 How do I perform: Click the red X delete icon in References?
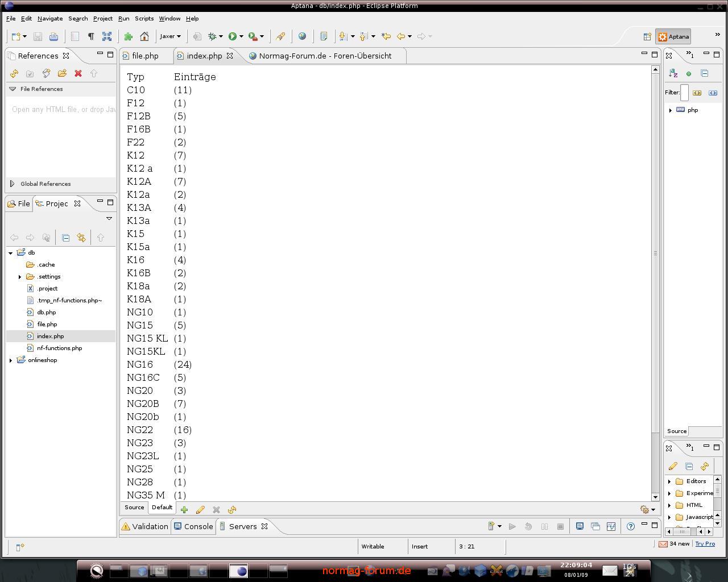[x=78, y=73]
